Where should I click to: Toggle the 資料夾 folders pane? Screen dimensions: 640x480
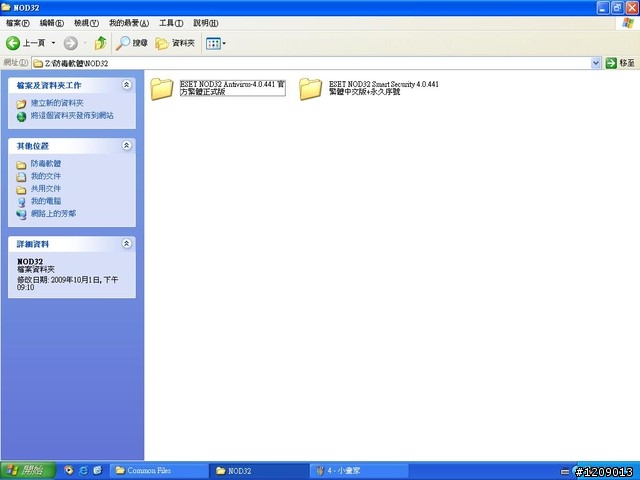pyautogui.click(x=175, y=43)
